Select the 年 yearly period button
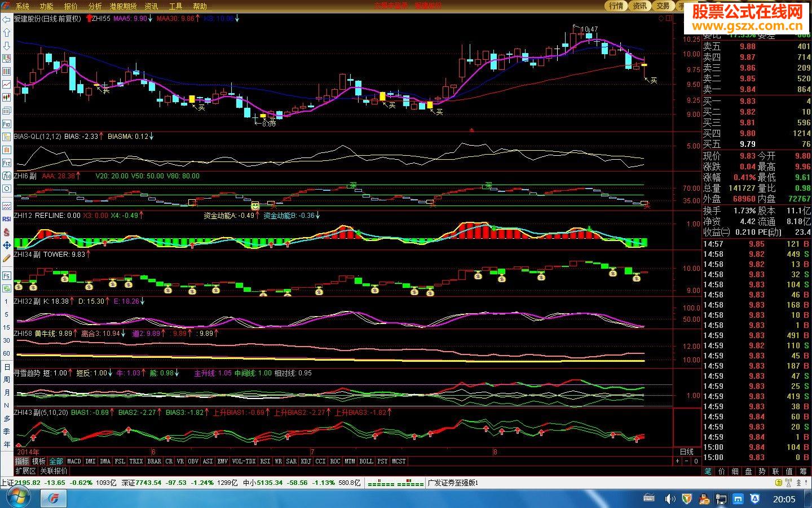This screenshot has height=508, width=812. 6,445
